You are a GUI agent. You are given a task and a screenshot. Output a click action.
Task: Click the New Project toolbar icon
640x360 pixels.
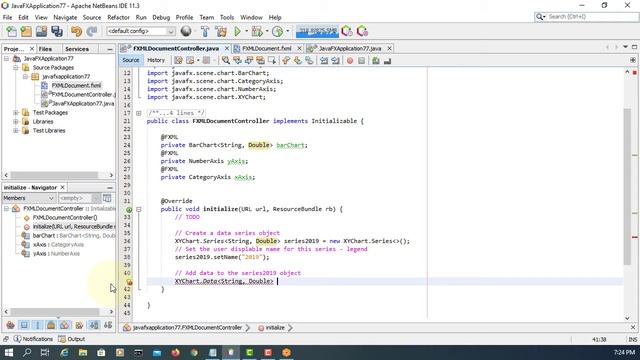pyautogui.click(x=26, y=31)
